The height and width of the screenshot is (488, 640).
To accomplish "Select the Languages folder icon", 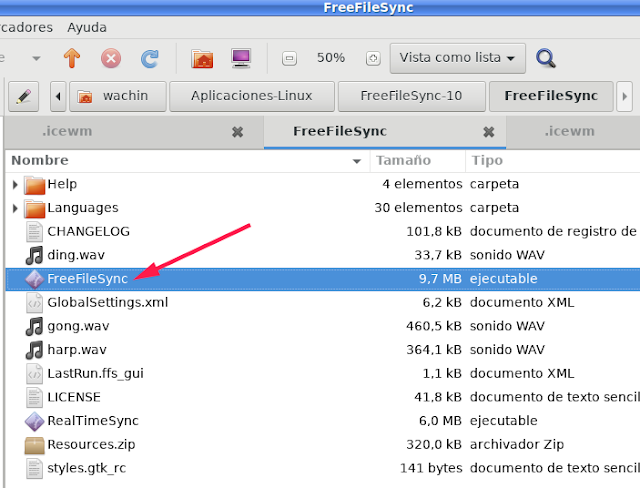I will [34, 209].
